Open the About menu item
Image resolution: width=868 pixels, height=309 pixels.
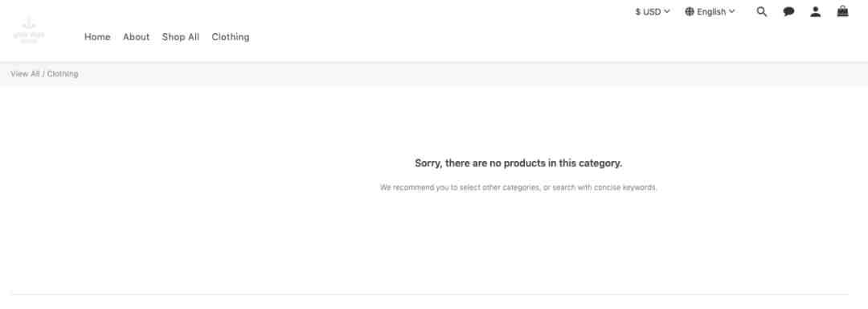136,37
